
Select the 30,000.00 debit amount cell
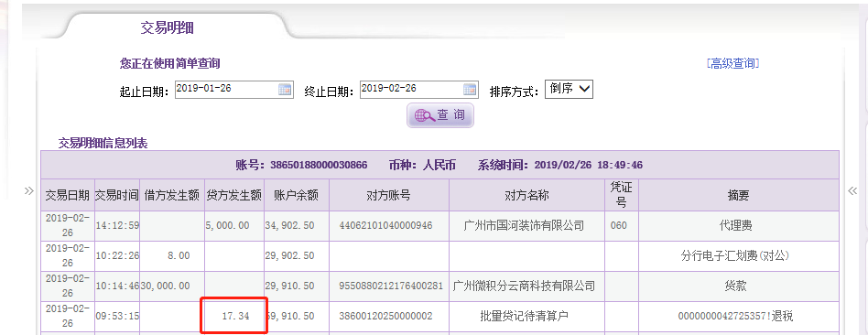172,286
